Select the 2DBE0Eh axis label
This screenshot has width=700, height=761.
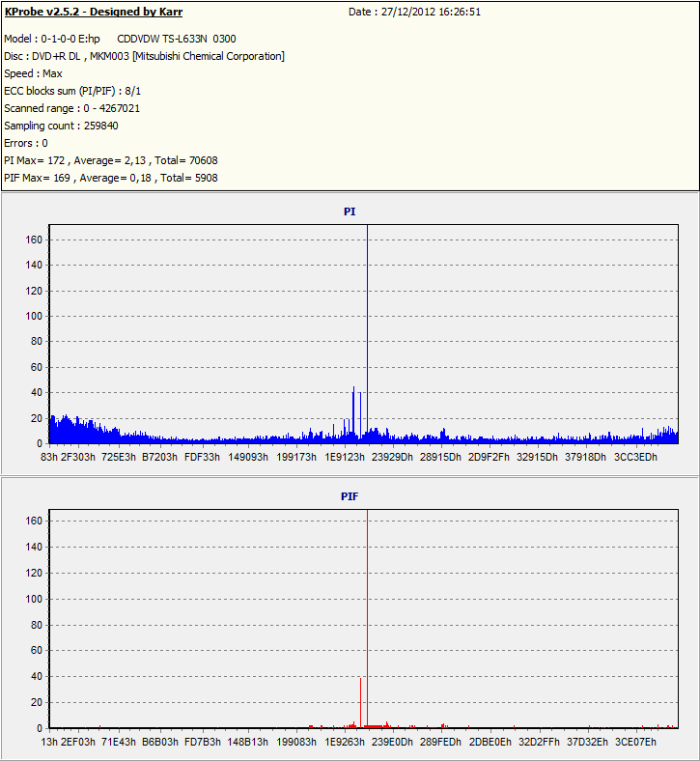point(490,742)
